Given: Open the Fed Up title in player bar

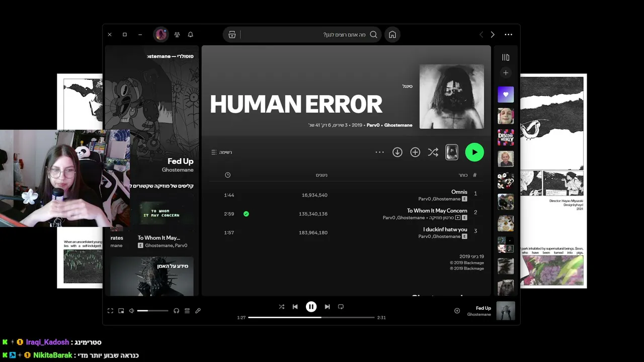Looking at the screenshot, I should click(484, 308).
